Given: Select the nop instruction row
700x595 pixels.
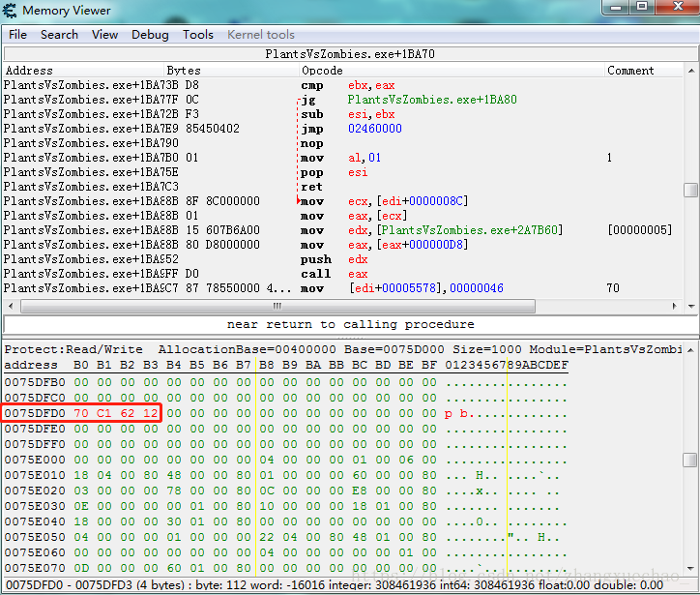Looking at the screenshot, I should coord(343,143).
